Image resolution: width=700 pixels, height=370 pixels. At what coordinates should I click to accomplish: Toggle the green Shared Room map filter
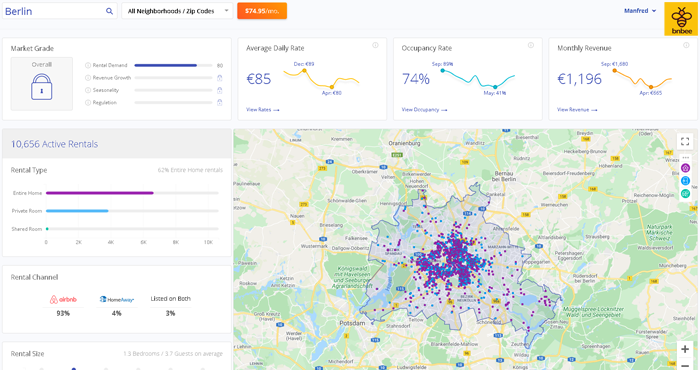(685, 193)
